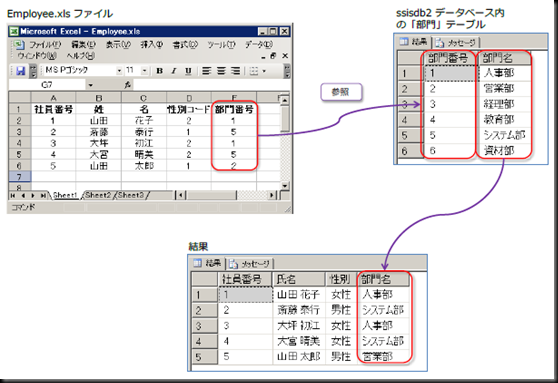This screenshot has height=383, width=558.
Task: Open メッセージ tab in 部門 table pane
Action: 456,43
